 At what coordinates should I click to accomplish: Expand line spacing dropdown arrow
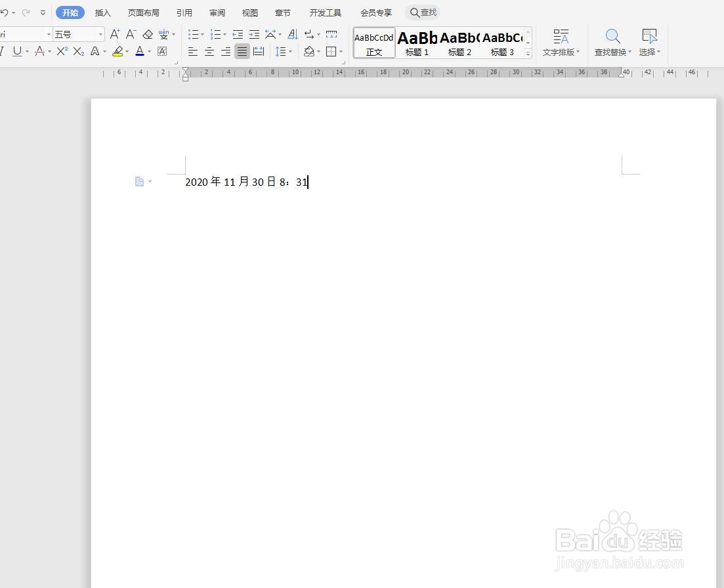click(290, 51)
